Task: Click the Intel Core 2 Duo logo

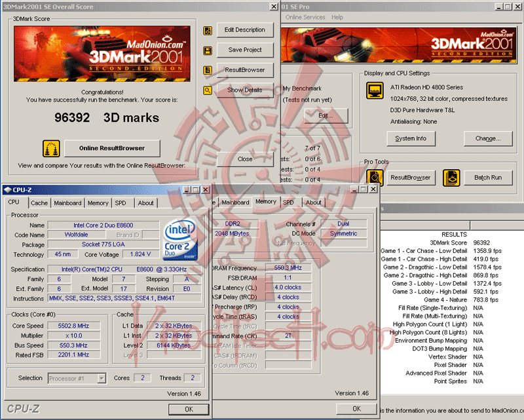Action: pyautogui.click(x=179, y=239)
